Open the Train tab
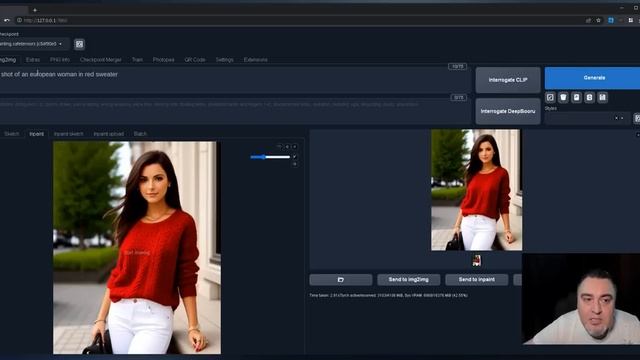Screen dimensions: 640x360 (137, 60)
